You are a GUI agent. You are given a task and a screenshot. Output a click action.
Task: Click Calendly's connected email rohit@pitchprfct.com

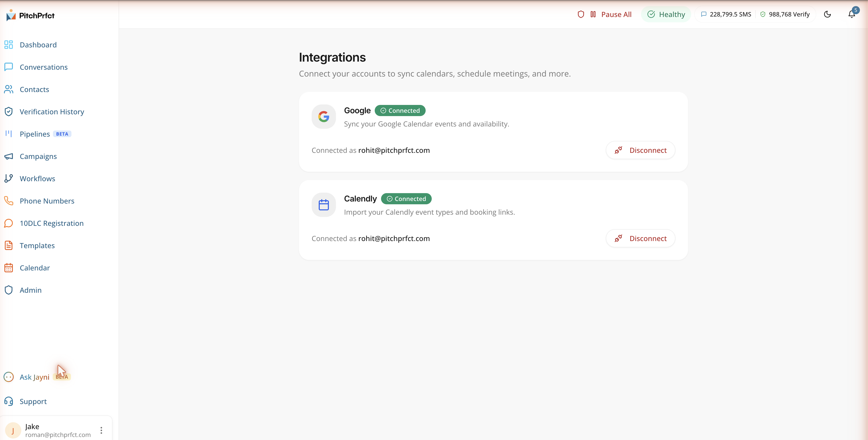click(394, 238)
